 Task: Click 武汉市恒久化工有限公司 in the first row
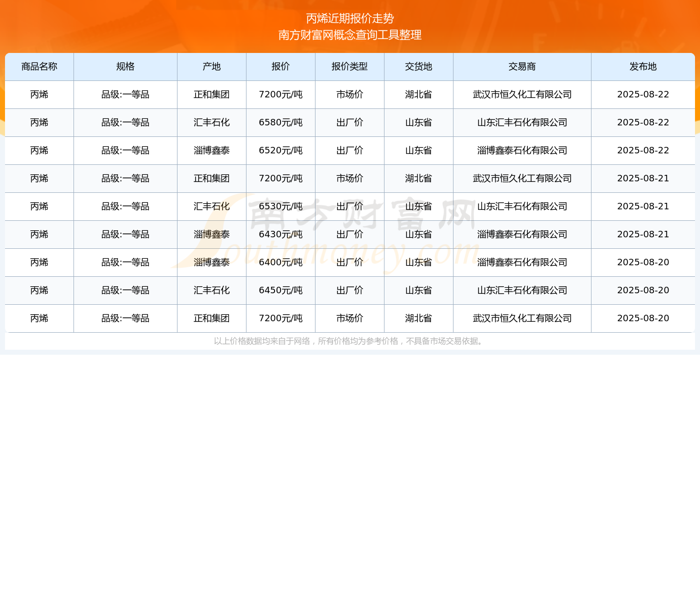click(x=522, y=94)
